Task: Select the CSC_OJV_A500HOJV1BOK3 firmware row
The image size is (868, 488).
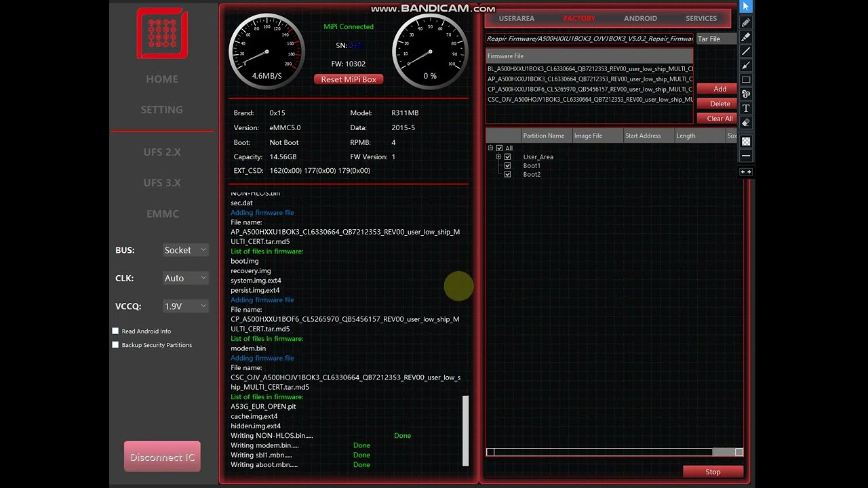Action: coord(589,99)
